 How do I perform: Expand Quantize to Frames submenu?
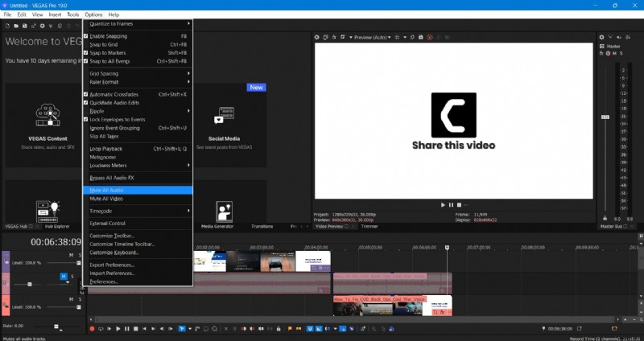pyautogui.click(x=138, y=24)
